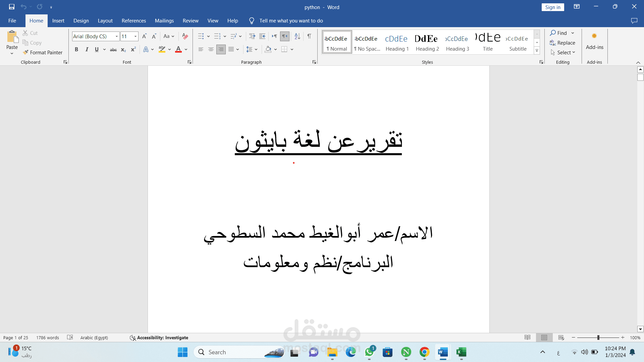The height and width of the screenshot is (362, 644).
Task: Open the Change Case dropdown
Action: pyautogui.click(x=169, y=36)
